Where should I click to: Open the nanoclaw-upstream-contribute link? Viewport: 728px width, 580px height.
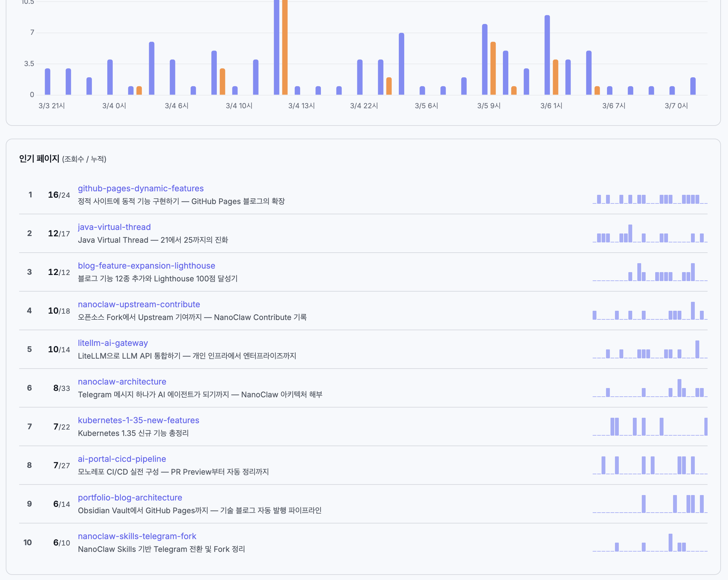[139, 304]
